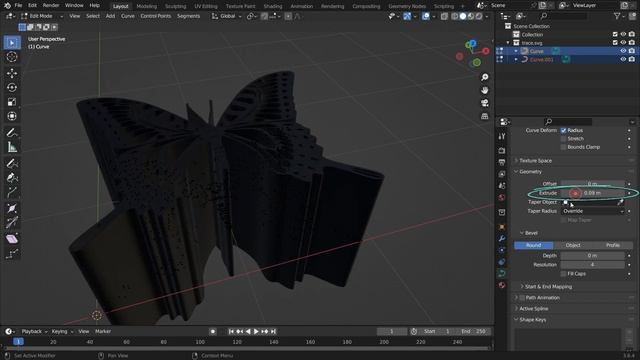Uncheck exclude checkbox for Collection row
Screen dimensions: 640x360
(x=615, y=34)
